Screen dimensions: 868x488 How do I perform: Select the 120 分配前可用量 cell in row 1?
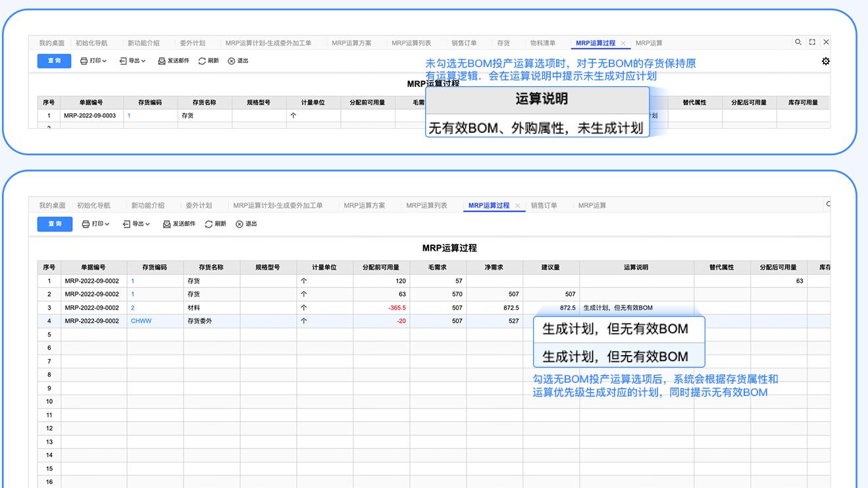click(x=381, y=281)
